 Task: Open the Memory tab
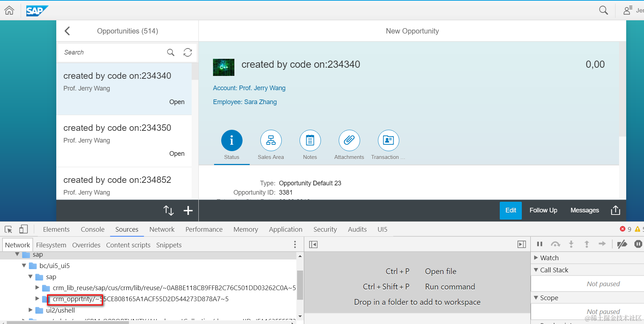coord(246,229)
